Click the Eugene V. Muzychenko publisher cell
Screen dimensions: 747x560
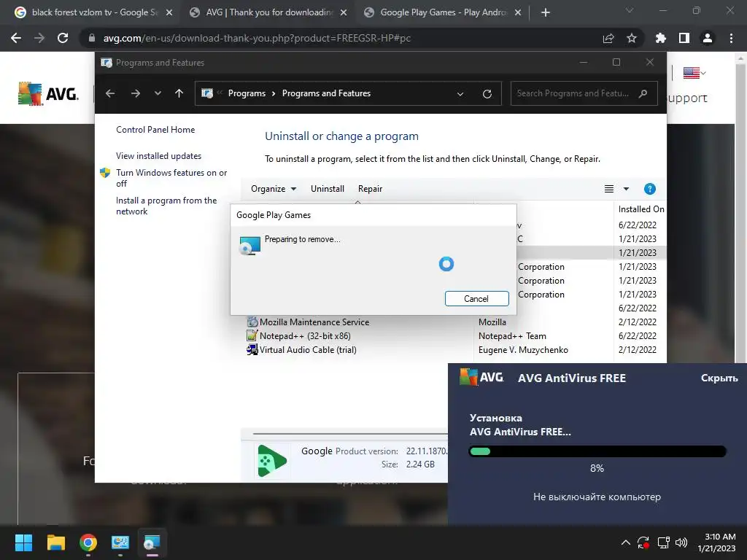pyautogui.click(x=523, y=349)
